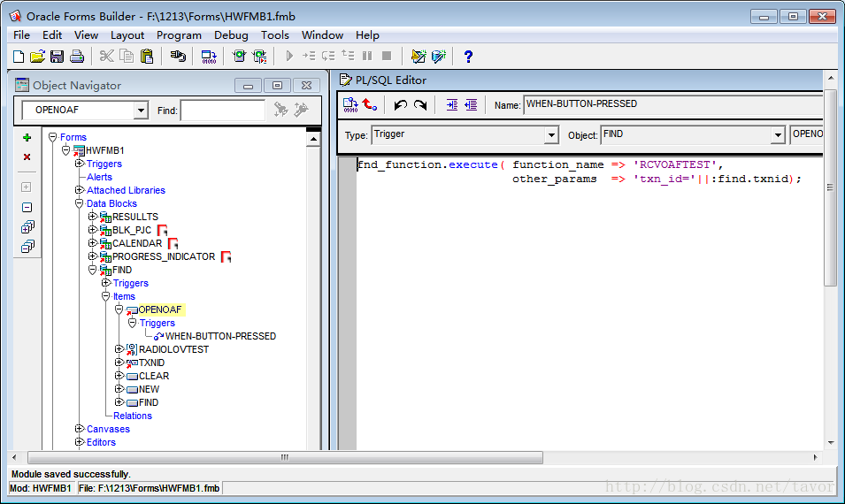Select the Editors node
This screenshot has height=504, width=845.
(102, 442)
